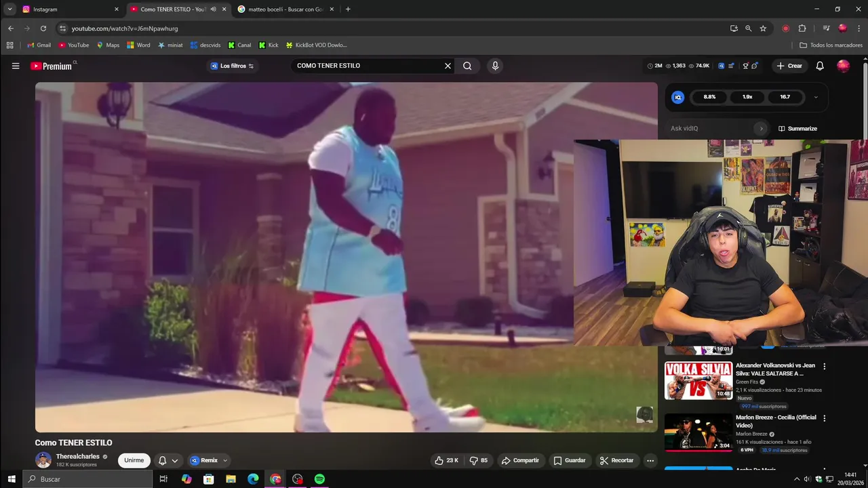Clear the search box text with X

tap(448, 66)
